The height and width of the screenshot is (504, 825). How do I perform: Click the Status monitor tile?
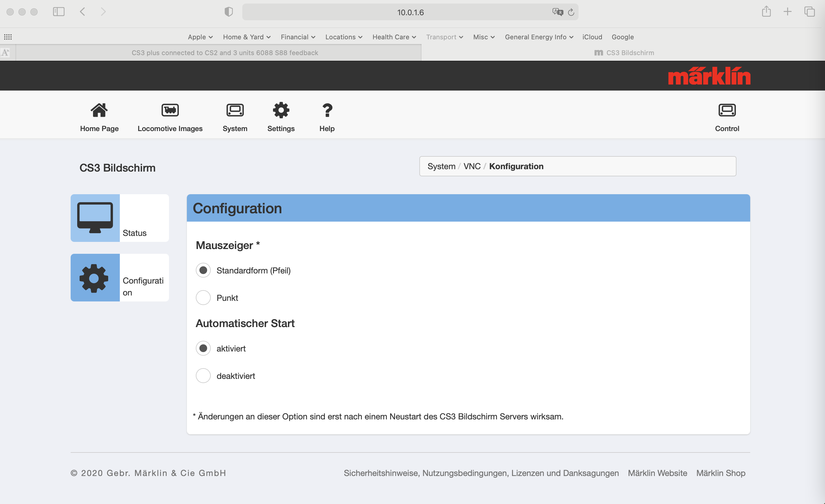pos(120,218)
